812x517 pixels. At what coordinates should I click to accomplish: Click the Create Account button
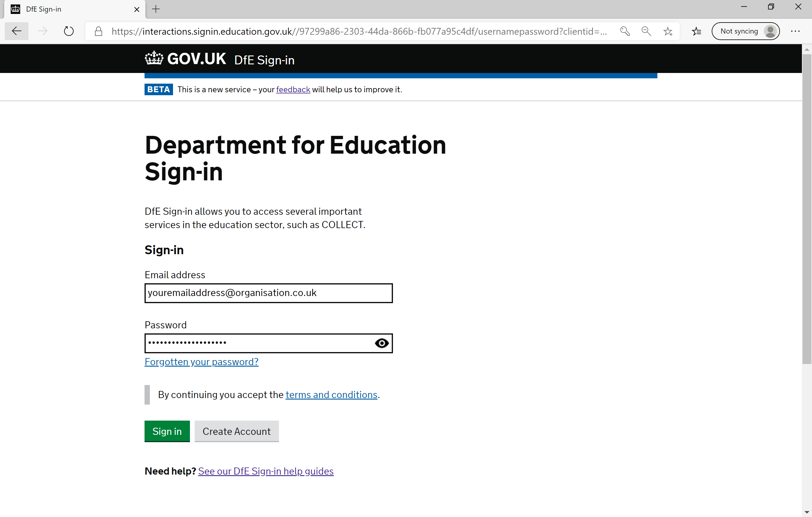coord(236,431)
